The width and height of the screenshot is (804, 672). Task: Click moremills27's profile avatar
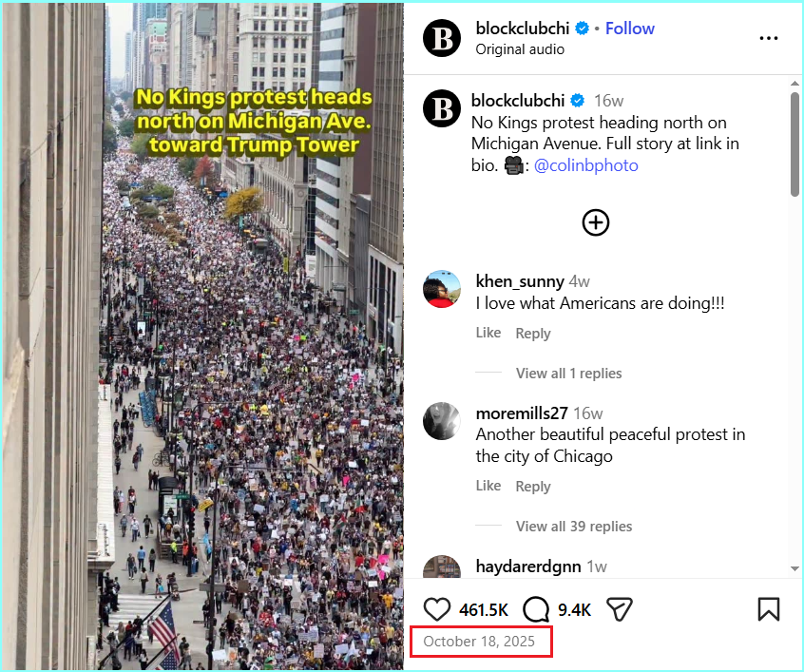tap(442, 421)
